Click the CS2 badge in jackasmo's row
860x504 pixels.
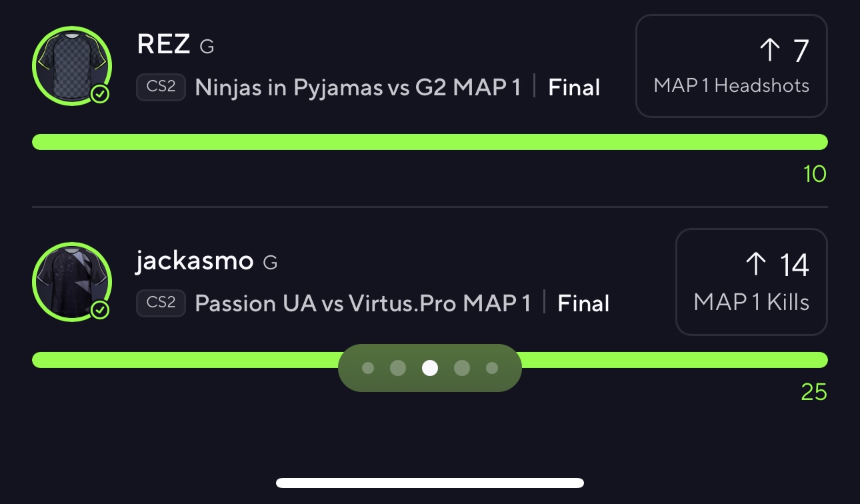[161, 303]
